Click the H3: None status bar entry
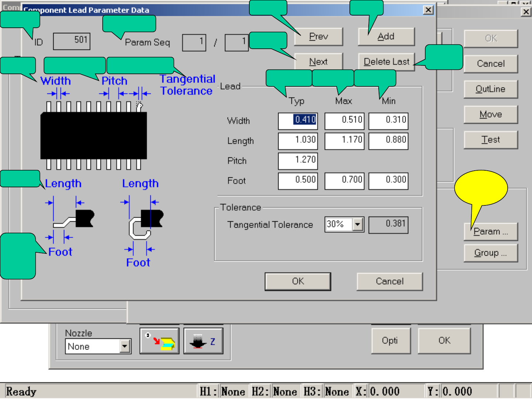The width and height of the screenshot is (532, 399). click(326, 391)
